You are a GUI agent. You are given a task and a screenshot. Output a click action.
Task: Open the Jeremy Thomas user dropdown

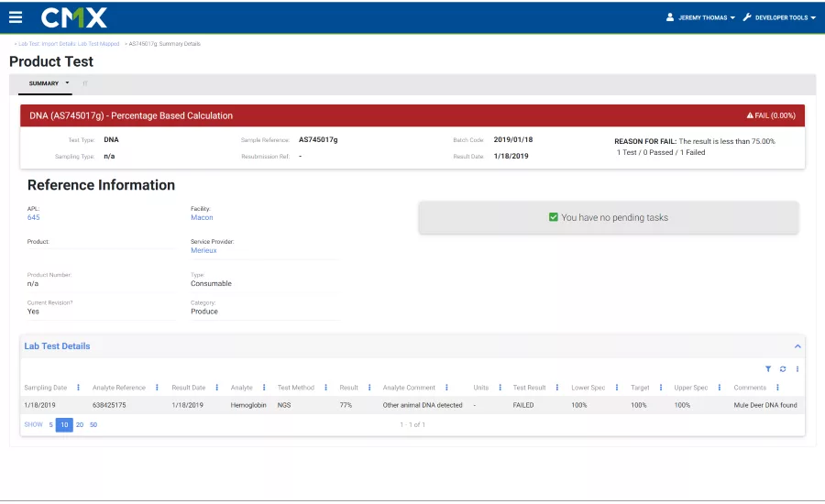click(701, 17)
